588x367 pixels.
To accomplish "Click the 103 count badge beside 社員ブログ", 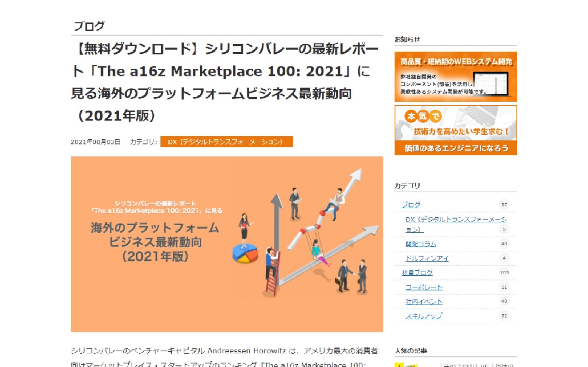I will (504, 272).
